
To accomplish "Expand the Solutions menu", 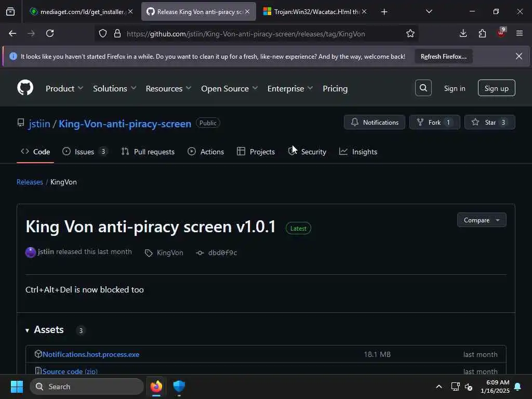I will tap(115, 88).
